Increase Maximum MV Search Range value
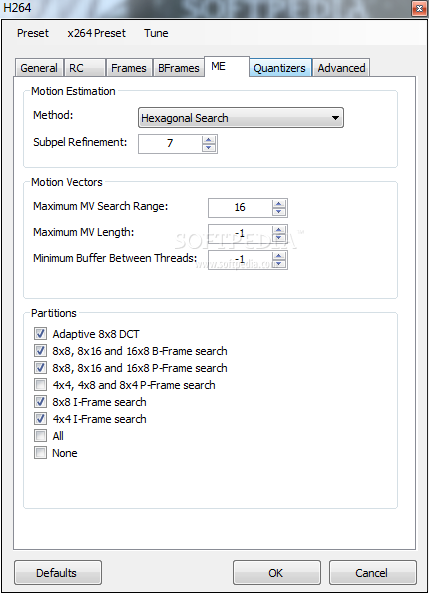Viewport: 429px width, 594px height. point(279,204)
